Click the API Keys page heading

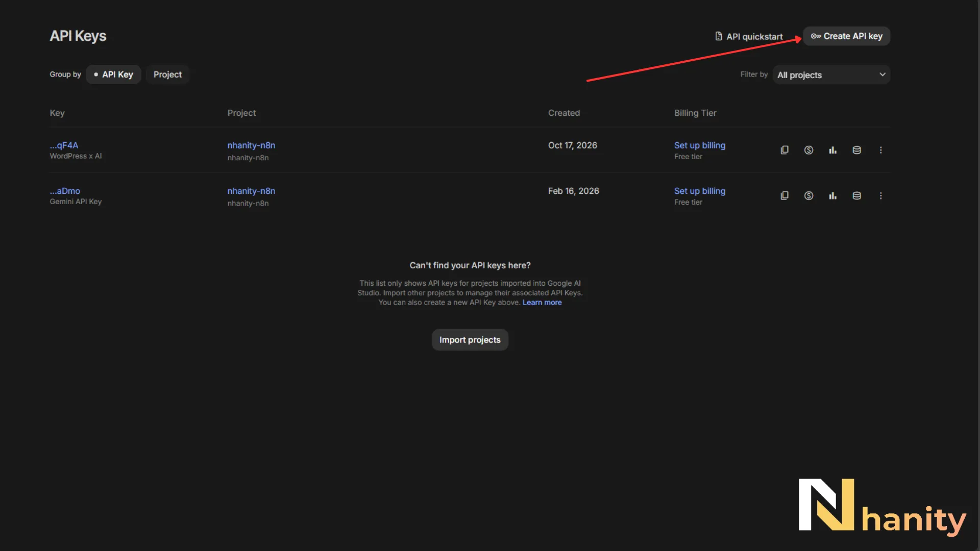pyautogui.click(x=78, y=36)
